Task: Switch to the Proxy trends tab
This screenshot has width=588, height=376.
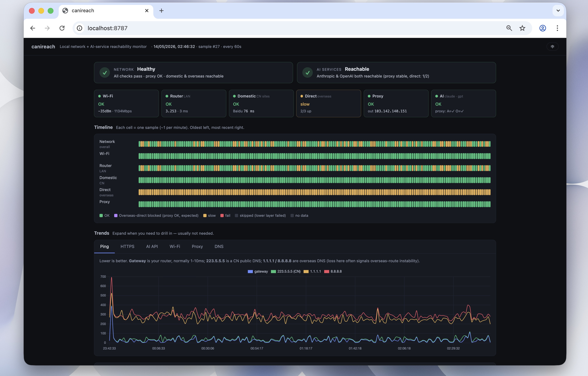Action: (197, 247)
